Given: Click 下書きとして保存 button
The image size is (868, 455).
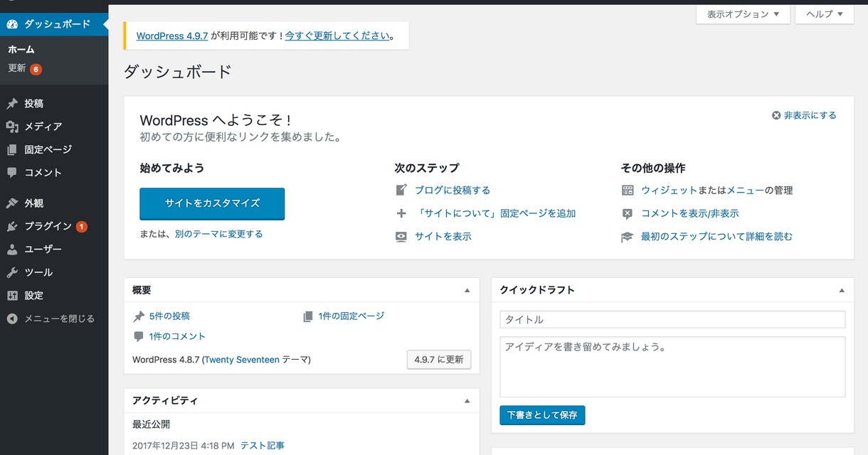Looking at the screenshot, I should (x=542, y=415).
